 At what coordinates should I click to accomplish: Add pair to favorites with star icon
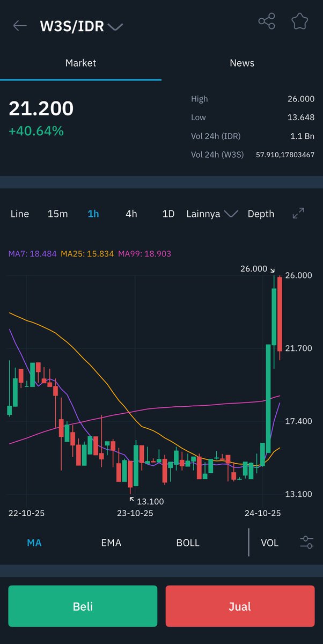click(x=299, y=21)
